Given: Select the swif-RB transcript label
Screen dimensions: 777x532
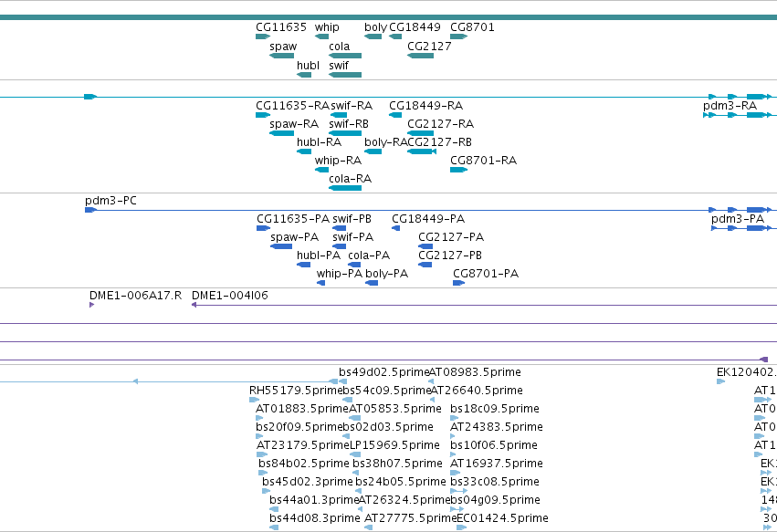Looking at the screenshot, I should 349,124.
